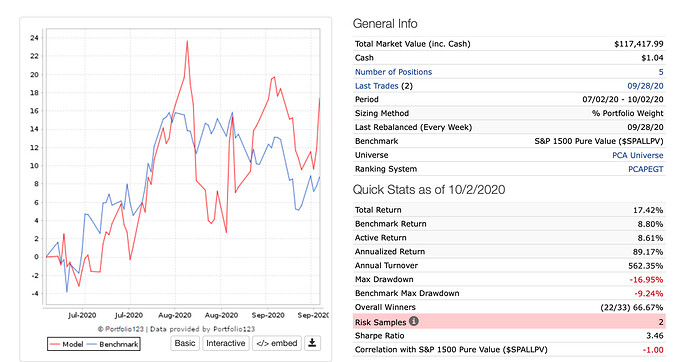690x362 pixels.
Task: Open the Last Trades link
Action: [x=376, y=86]
